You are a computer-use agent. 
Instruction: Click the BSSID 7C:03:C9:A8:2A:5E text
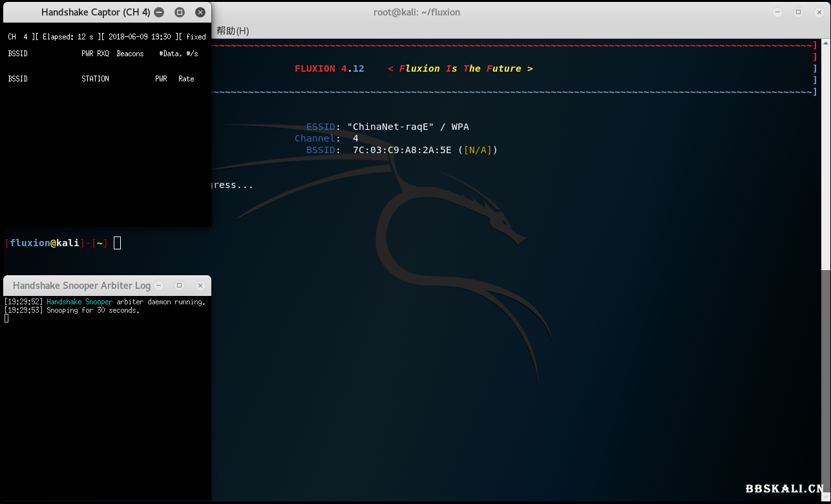[402, 150]
